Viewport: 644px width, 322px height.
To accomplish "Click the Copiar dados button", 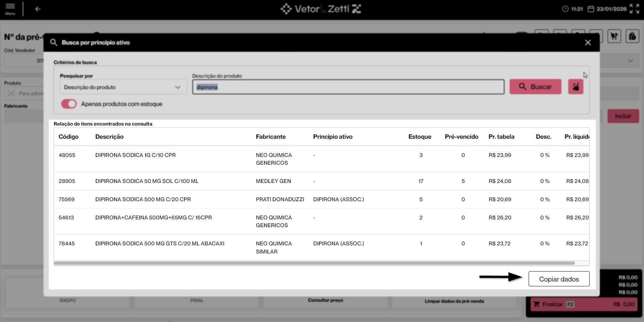I will [559, 279].
